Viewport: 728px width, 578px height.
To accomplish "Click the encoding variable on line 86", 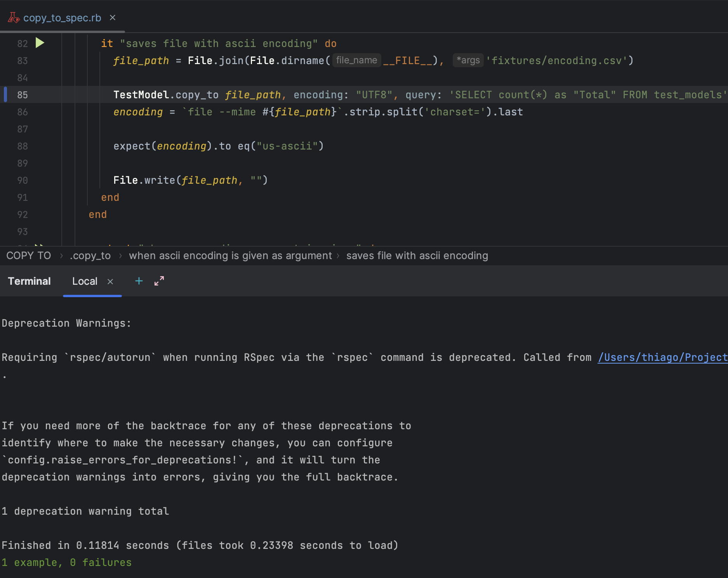I will click(138, 112).
